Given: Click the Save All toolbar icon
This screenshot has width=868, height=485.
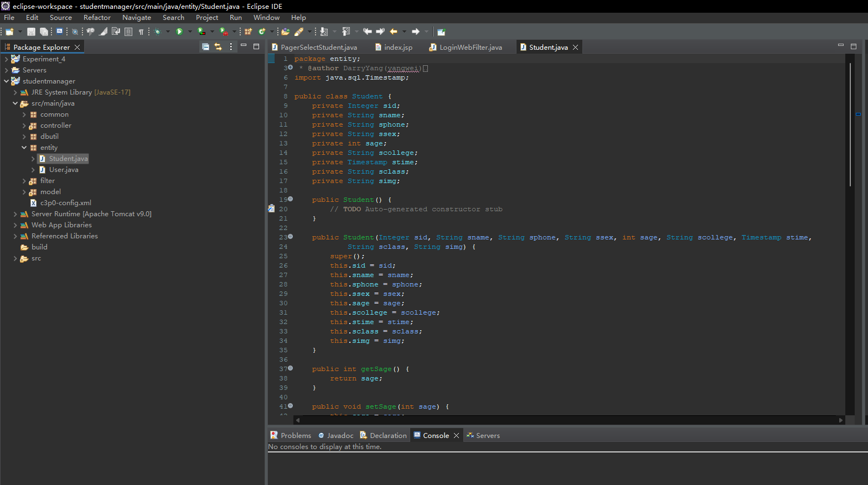Looking at the screenshot, I should pyautogui.click(x=44, y=32).
